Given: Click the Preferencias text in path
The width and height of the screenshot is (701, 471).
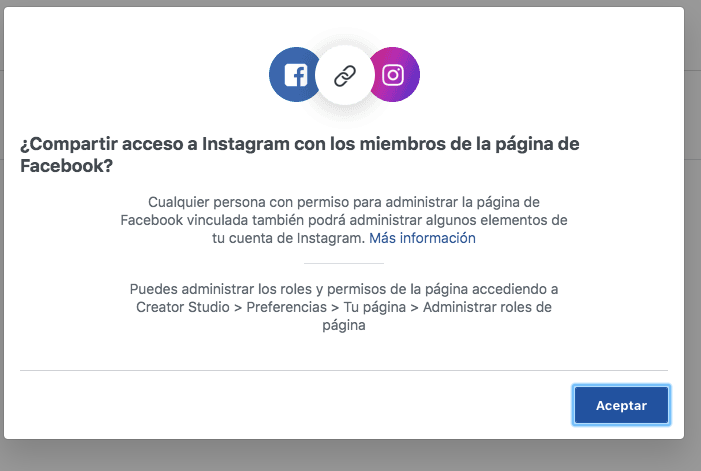Looking at the screenshot, I should [287, 307].
